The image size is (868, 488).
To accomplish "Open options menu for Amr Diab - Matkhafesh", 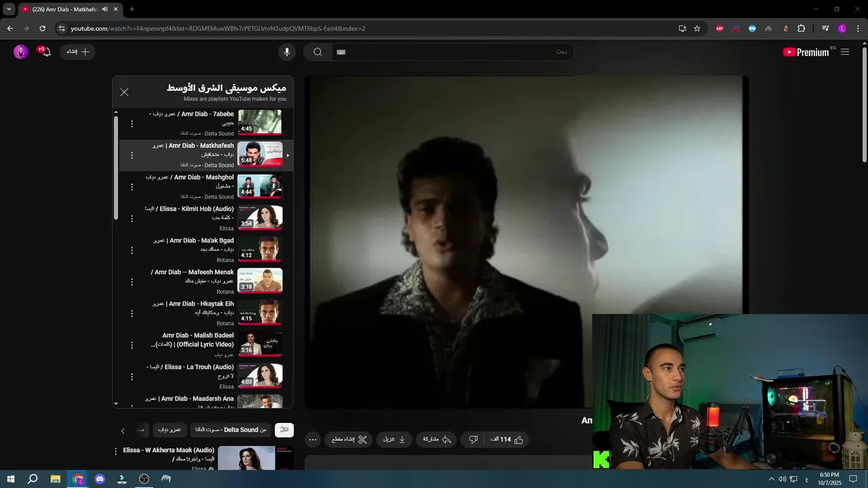I will point(132,156).
